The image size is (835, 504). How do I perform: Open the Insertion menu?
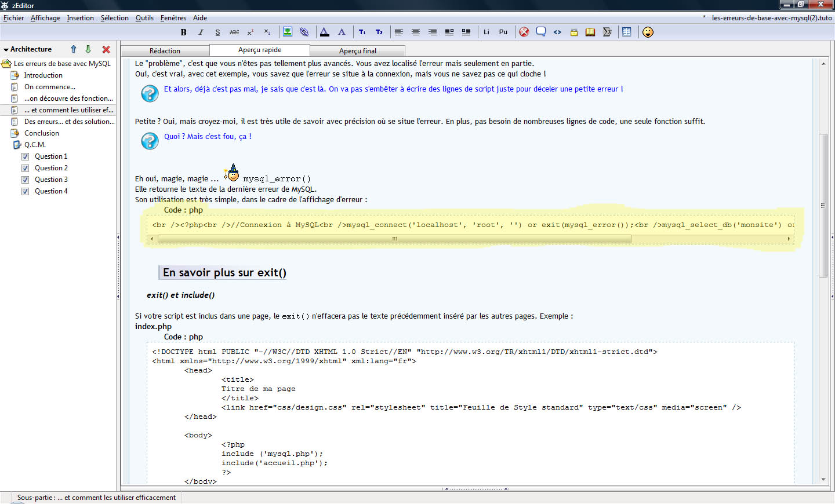point(80,18)
